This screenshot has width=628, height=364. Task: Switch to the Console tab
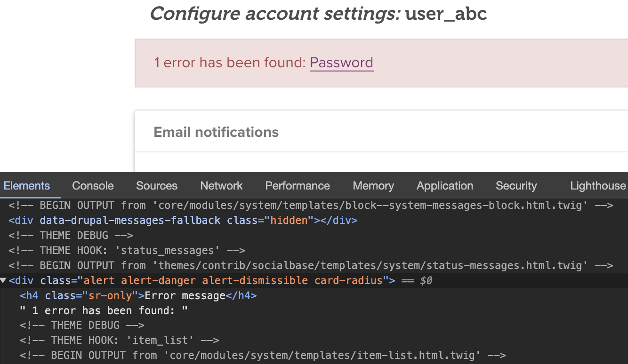click(x=93, y=186)
